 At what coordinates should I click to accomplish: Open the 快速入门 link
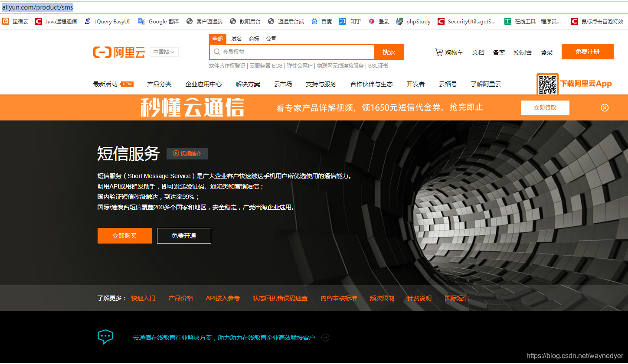point(143,298)
